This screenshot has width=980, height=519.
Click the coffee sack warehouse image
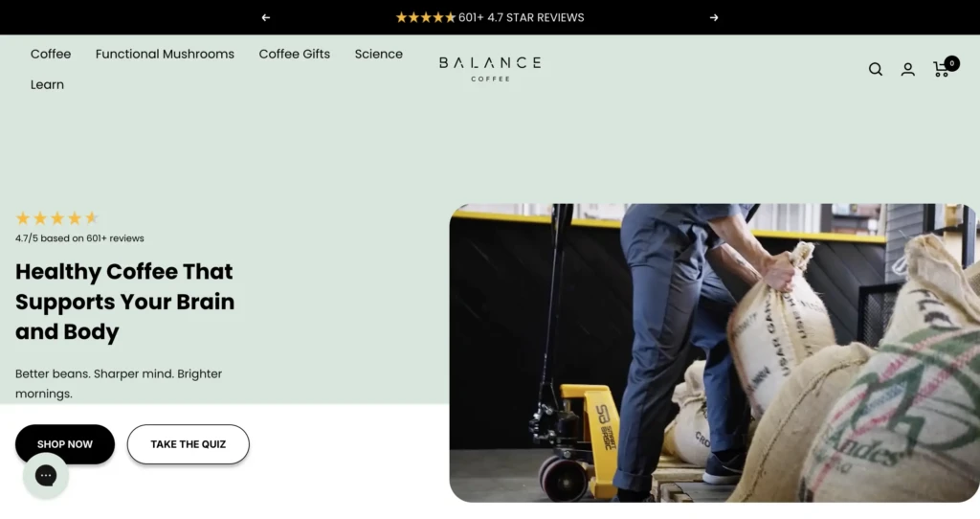click(714, 352)
